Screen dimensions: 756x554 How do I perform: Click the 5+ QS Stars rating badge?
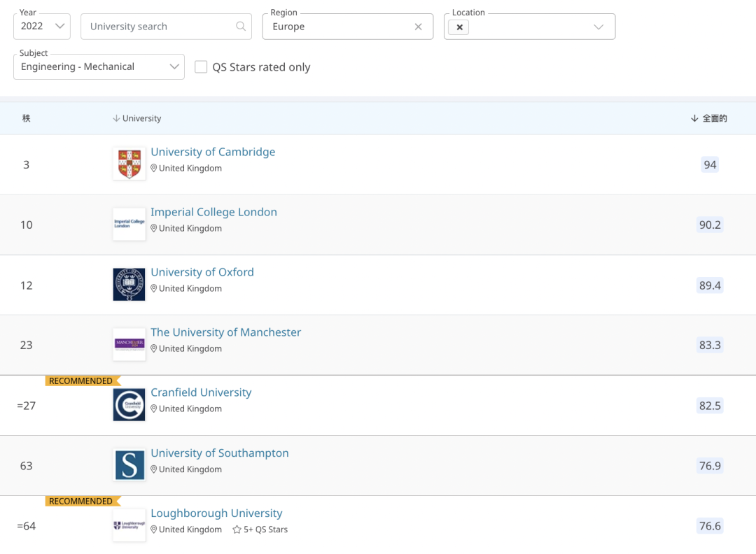[x=260, y=530]
